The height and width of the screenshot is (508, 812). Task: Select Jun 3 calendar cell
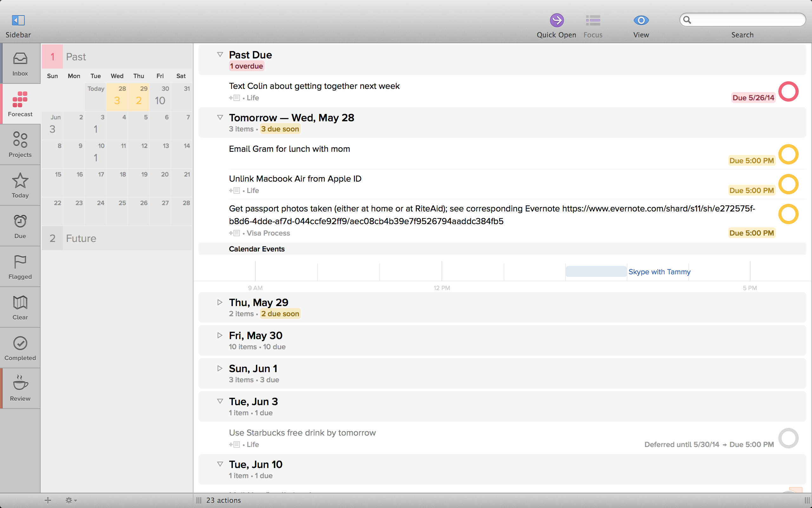point(95,126)
